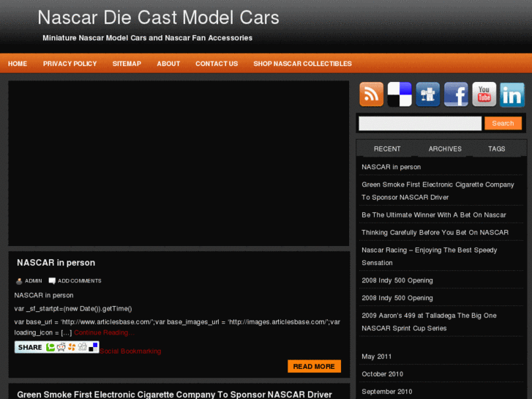Open the YouTube channel icon
Viewport: 532px width, 399px height.
coord(484,94)
